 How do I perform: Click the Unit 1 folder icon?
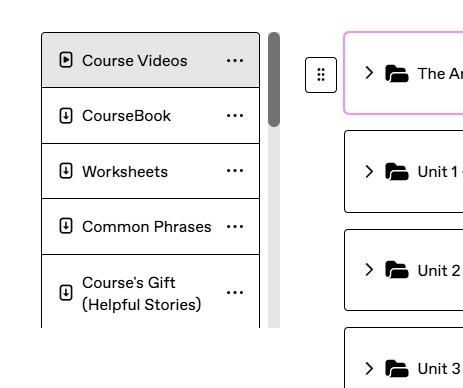point(396,172)
